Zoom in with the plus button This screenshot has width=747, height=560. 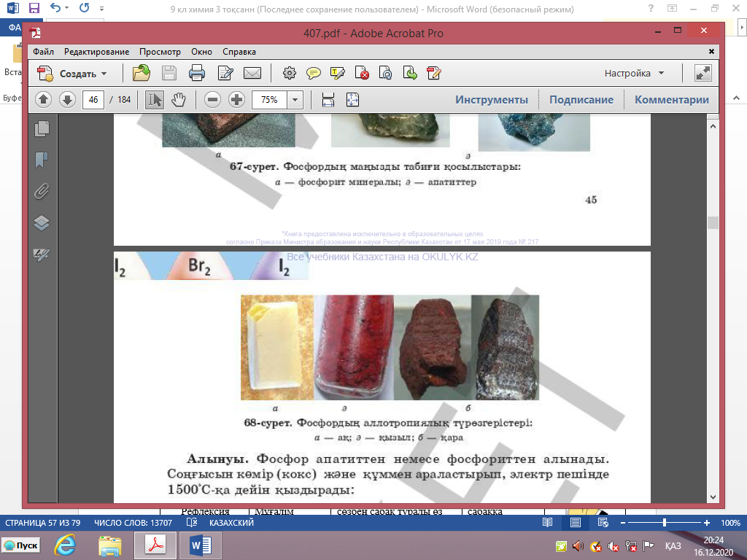pyautogui.click(x=237, y=100)
